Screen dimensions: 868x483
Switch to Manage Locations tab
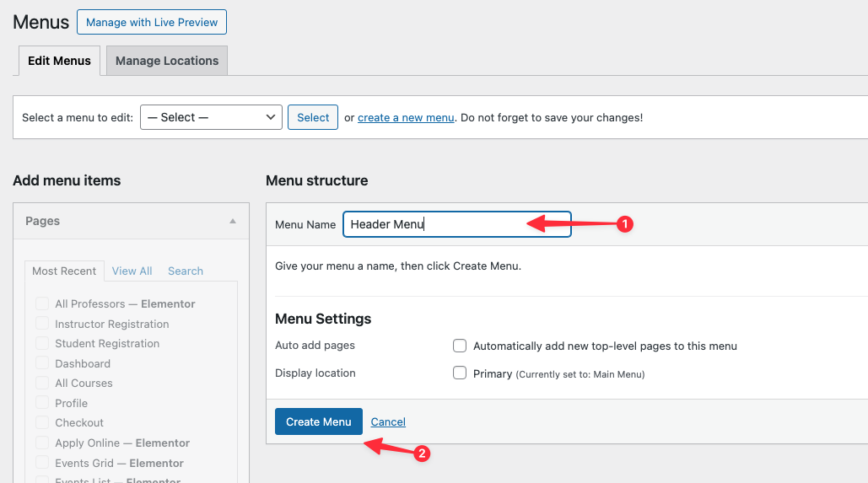point(167,61)
